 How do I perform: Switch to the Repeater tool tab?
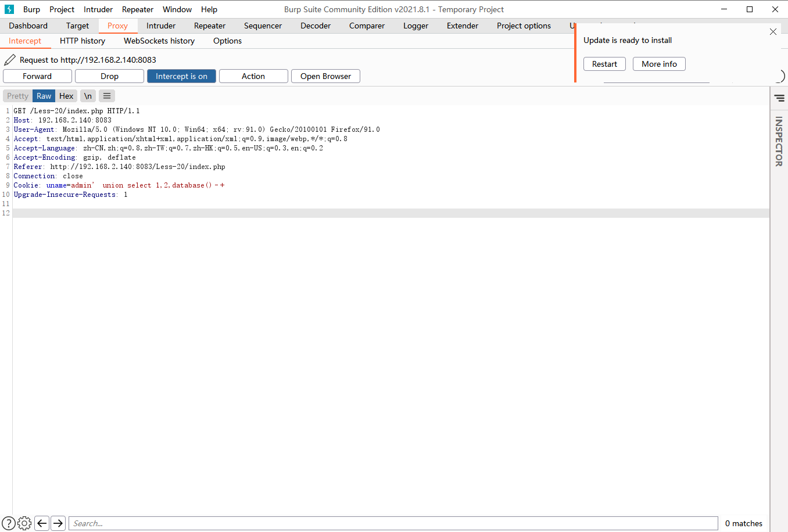(x=210, y=26)
